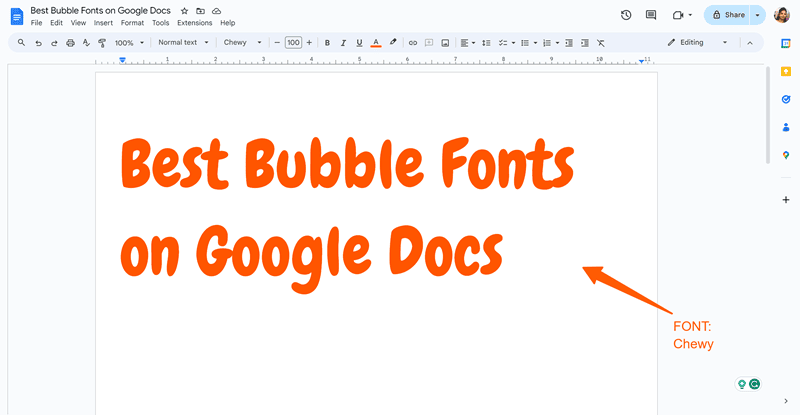Image resolution: width=800 pixels, height=415 pixels.
Task: Click the left indent marker on ruler
Action: coord(122,60)
